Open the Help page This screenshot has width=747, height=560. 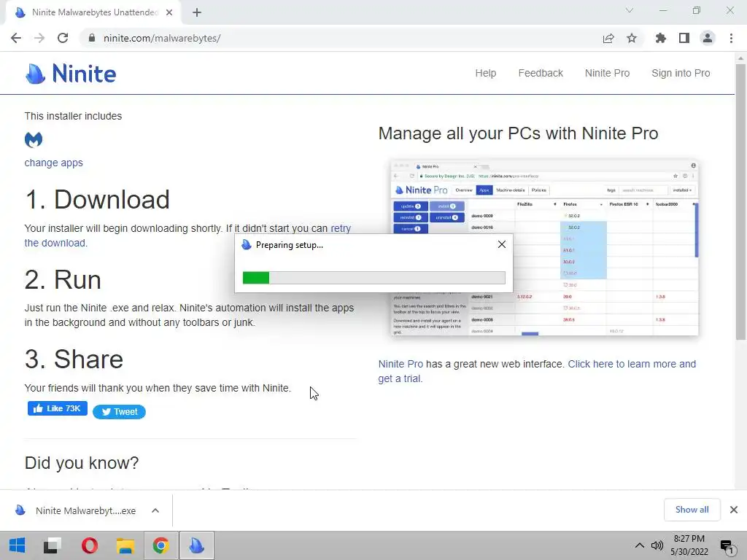[485, 73]
